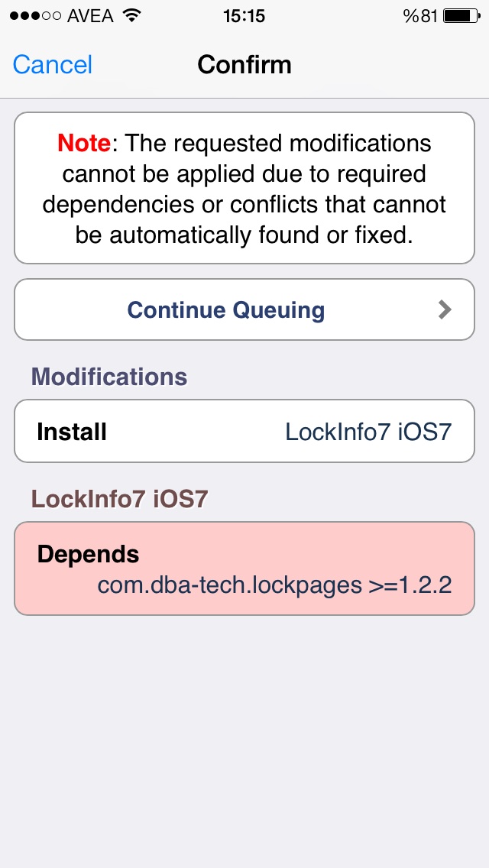The width and height of the screenshot is (489, 868).
Task: Tap the LockInfo7 iOS7 package name in Install row
Action: click(x=368, y=431)
